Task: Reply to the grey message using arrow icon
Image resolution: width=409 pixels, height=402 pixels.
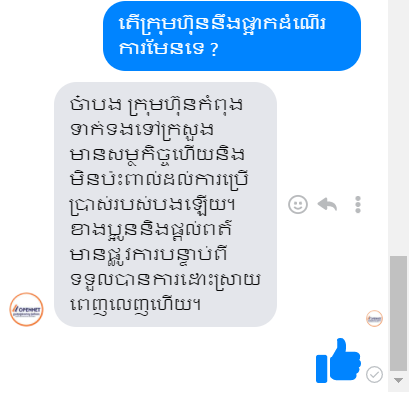Action: [x=327, y=204]
